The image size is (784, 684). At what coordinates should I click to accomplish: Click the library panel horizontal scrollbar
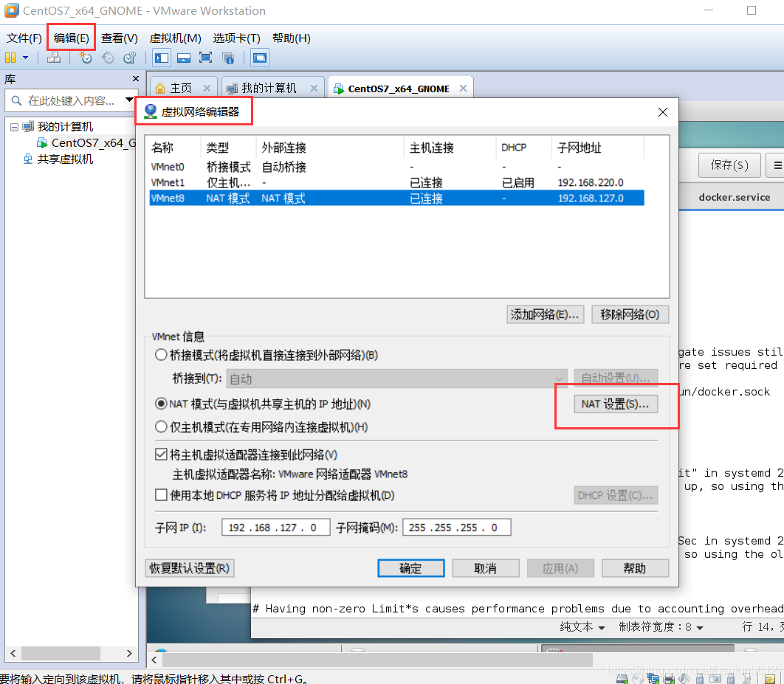[x=61, y=653]
